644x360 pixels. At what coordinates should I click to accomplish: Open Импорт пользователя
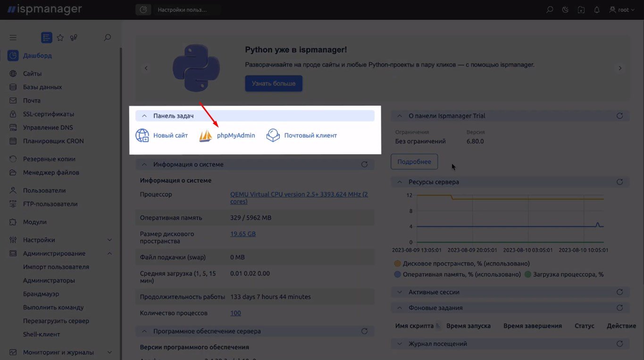[56, 267]
